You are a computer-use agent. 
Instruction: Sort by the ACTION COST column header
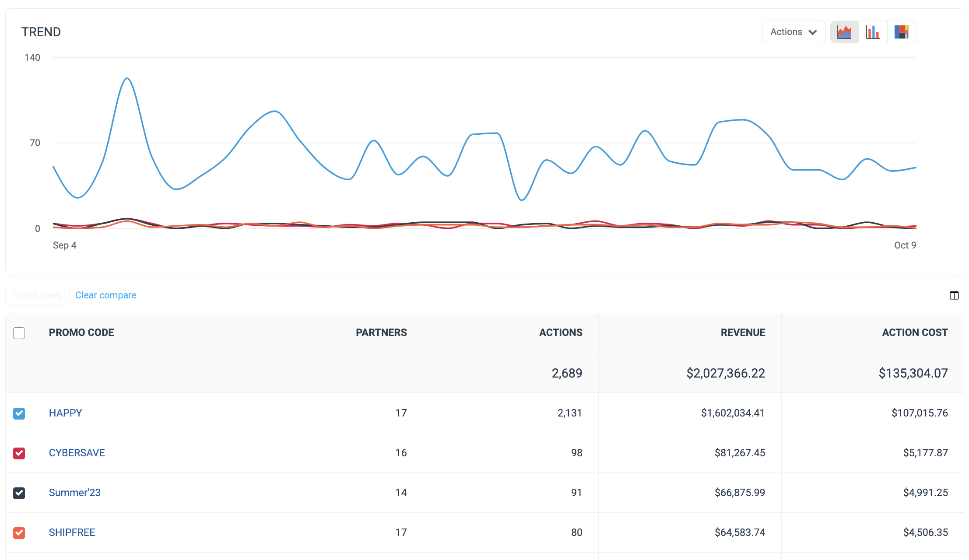click(x=915, y=332)
